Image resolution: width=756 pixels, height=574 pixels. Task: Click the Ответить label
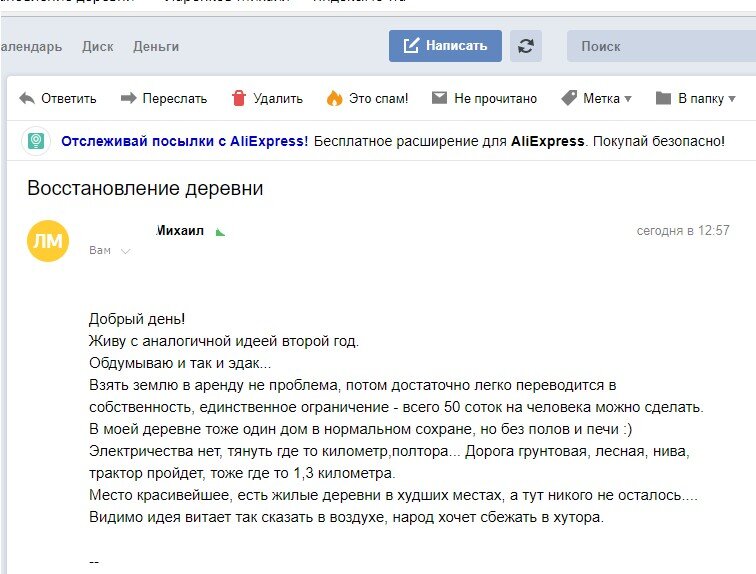pos(69,98)
